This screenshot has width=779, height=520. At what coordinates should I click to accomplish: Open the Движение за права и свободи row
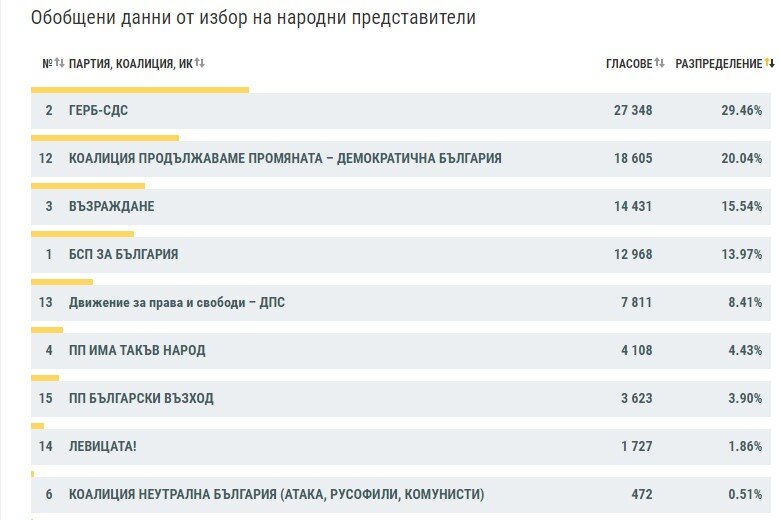click(x=400, y=302)
